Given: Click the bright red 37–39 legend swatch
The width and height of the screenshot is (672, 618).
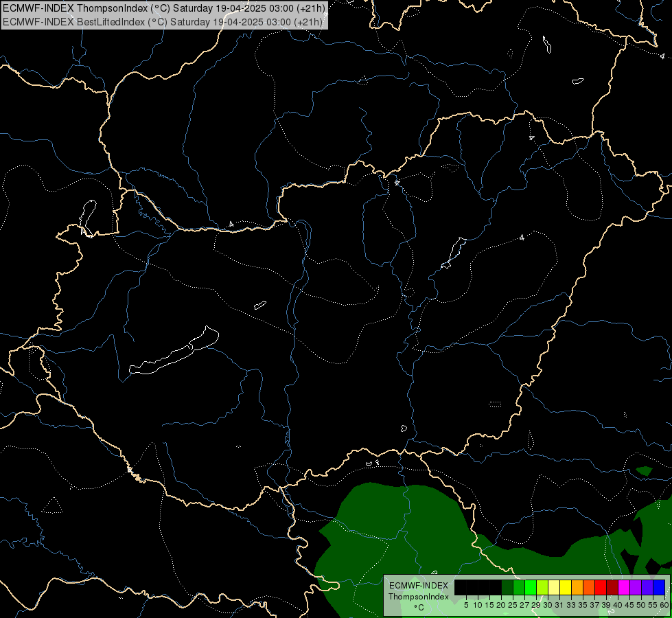Looking at the screenshot, I should point(601,587).
